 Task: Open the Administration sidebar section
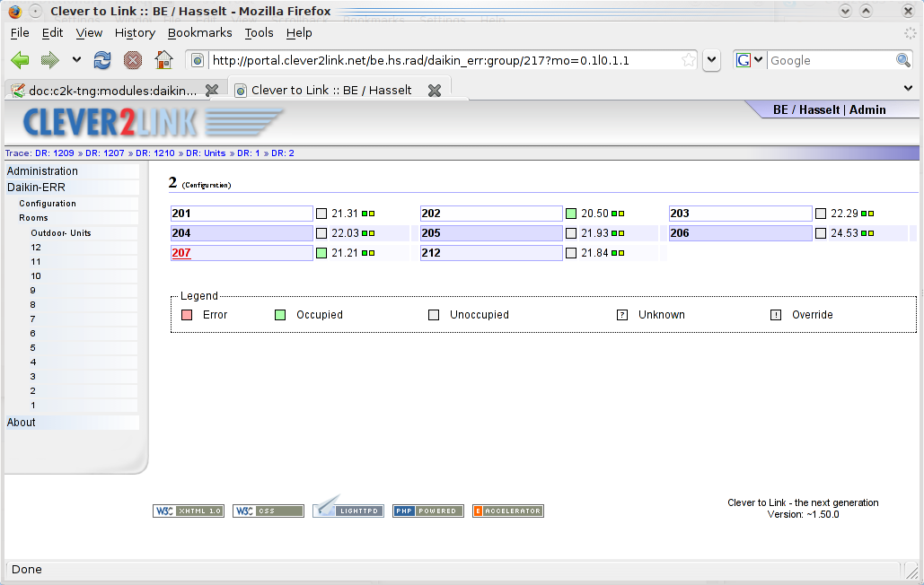[42, 171]
